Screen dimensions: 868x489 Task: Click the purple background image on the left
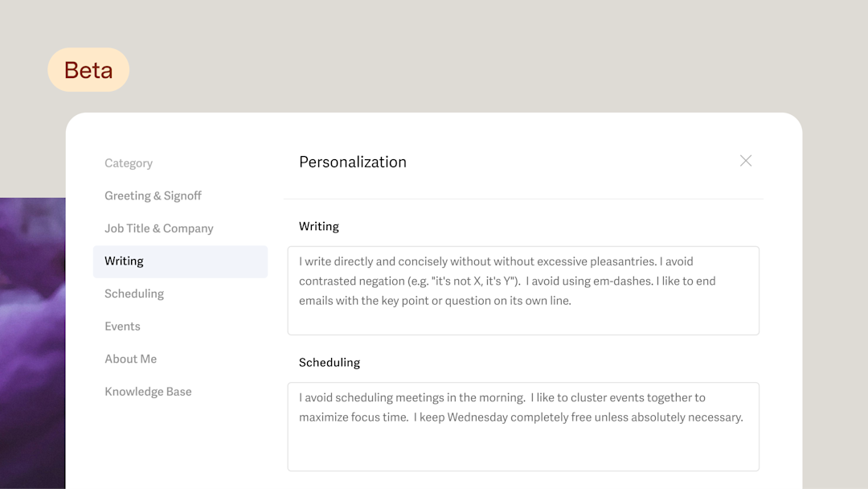pyautogui.click(x=33, y=343)
